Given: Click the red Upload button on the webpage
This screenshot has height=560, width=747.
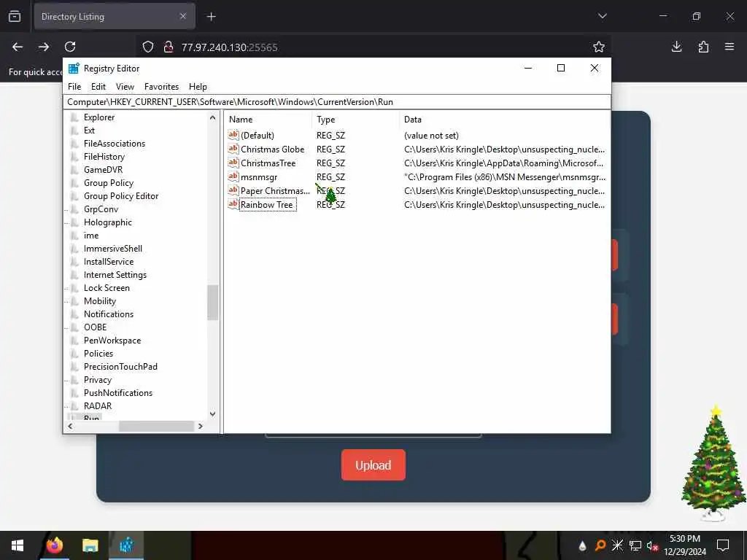Looking at the screenshot, I should [x=373, y=465].
